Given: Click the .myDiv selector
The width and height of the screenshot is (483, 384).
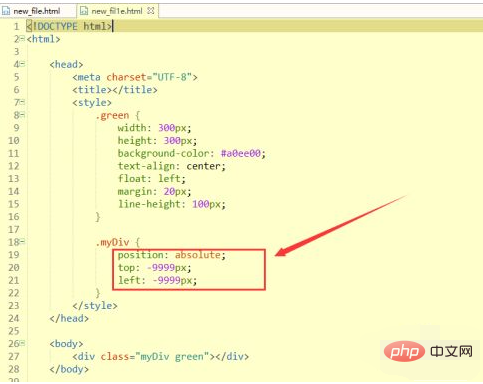Looking at the screenshot, I should (x=112, y=242).
